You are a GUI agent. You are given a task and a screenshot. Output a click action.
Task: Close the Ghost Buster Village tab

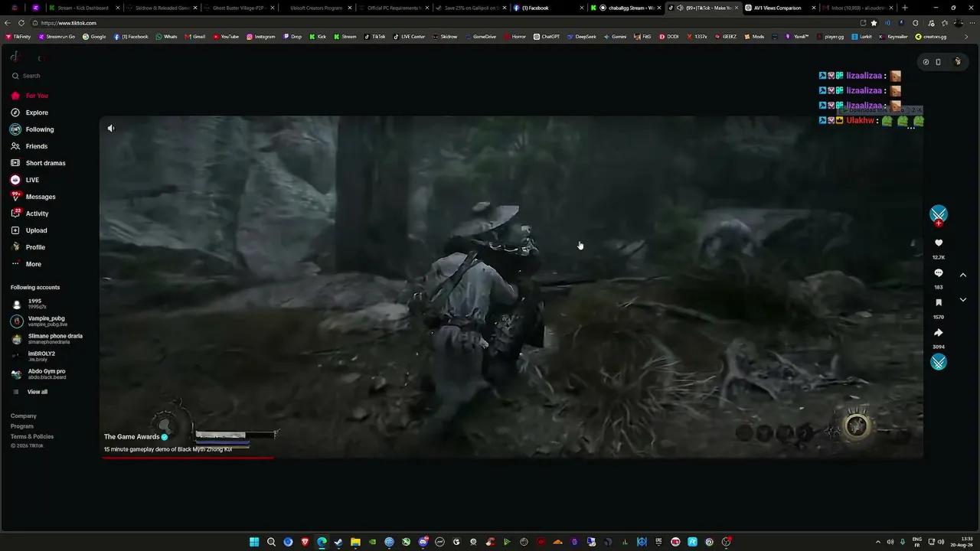pos(273,8)
